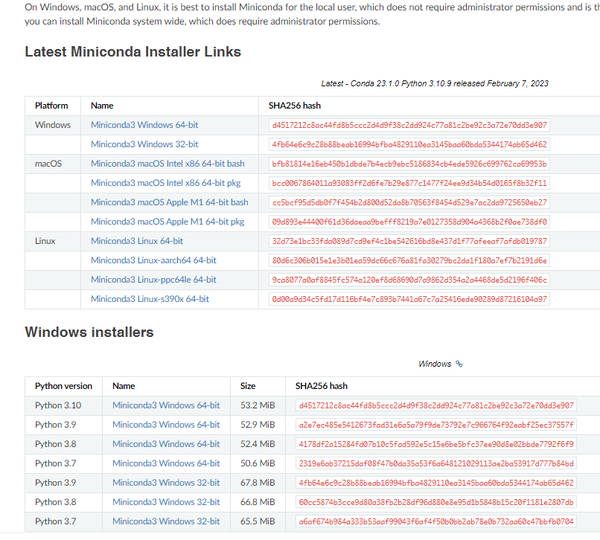Click the Python version column header

point(64,386)
